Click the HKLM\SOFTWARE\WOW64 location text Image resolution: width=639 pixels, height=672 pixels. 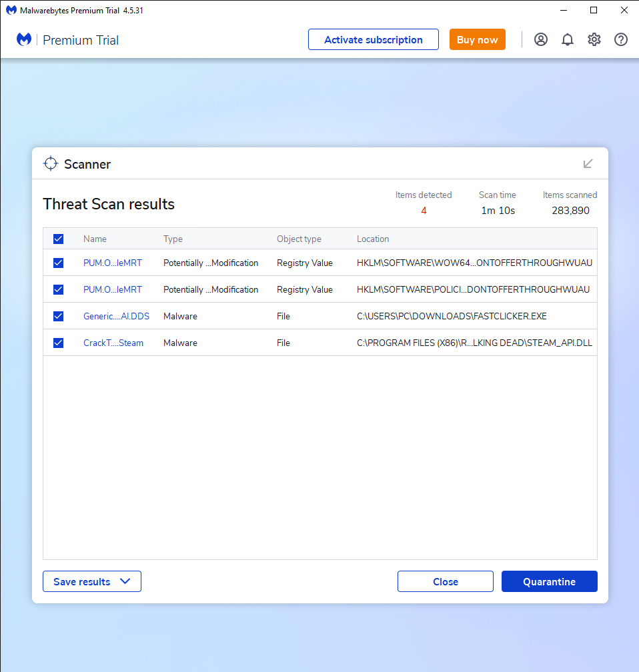pos(474,263)
